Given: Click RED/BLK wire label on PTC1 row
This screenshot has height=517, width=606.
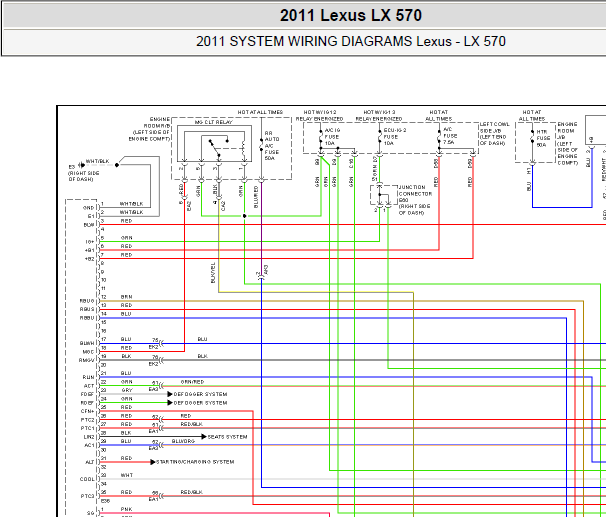Looking at the screenshot, I should pyautogui.click(x=191, y=424).
